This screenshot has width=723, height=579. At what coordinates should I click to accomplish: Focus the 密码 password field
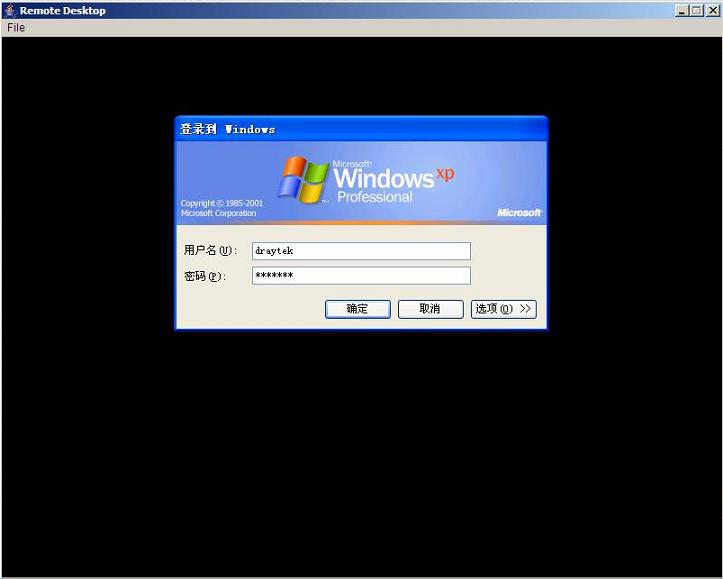[x=361, y=276]
